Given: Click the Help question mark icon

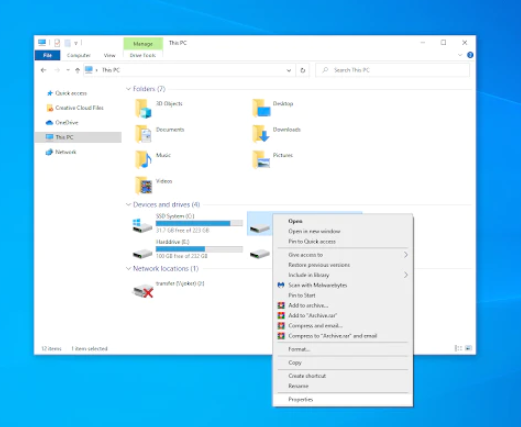Looking at the screenshot, I should 470,55.
